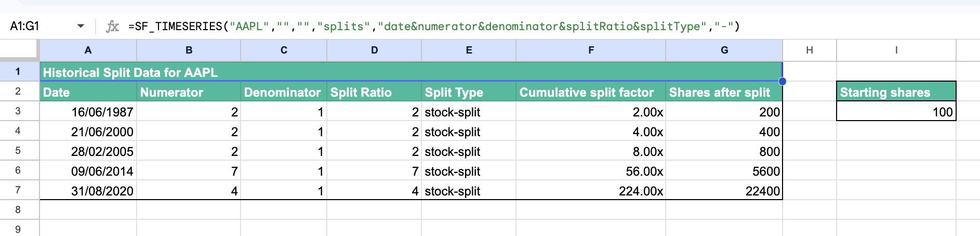Image resolution: width=980 pixels, height=236 pixels.
Task: Select column D header
Action: [374, 50]
